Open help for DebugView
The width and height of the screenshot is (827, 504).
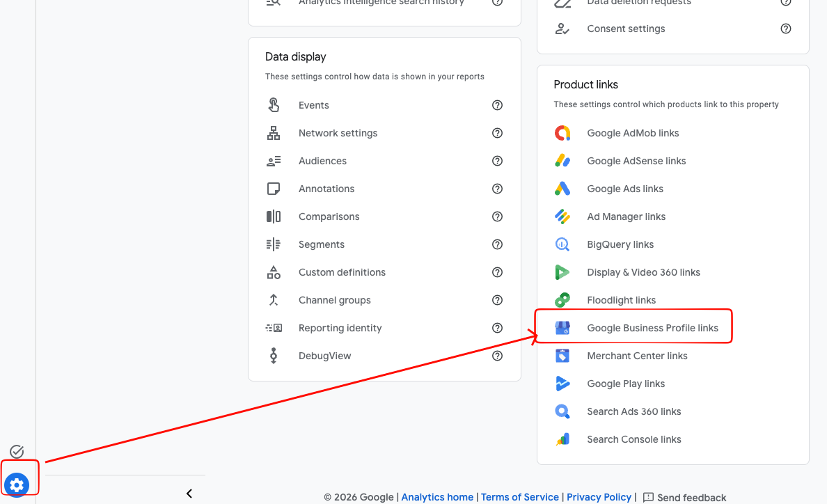(497, 356)
